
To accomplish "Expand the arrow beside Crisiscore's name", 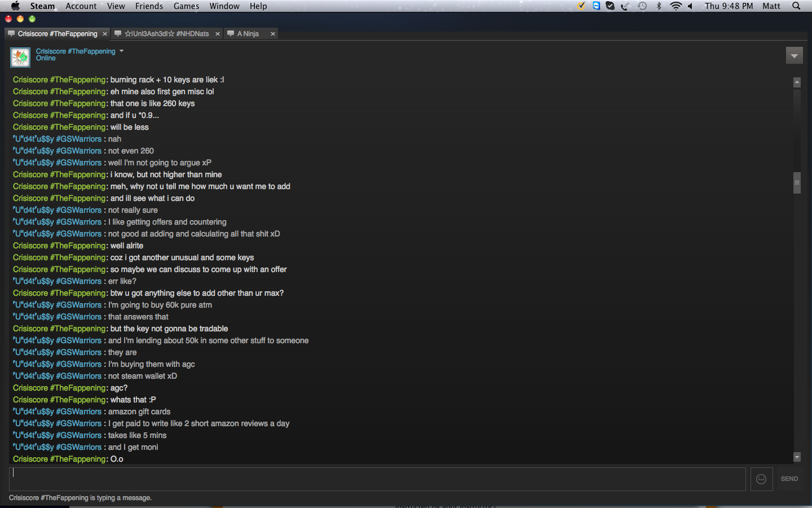I will [x=121, y=51].
